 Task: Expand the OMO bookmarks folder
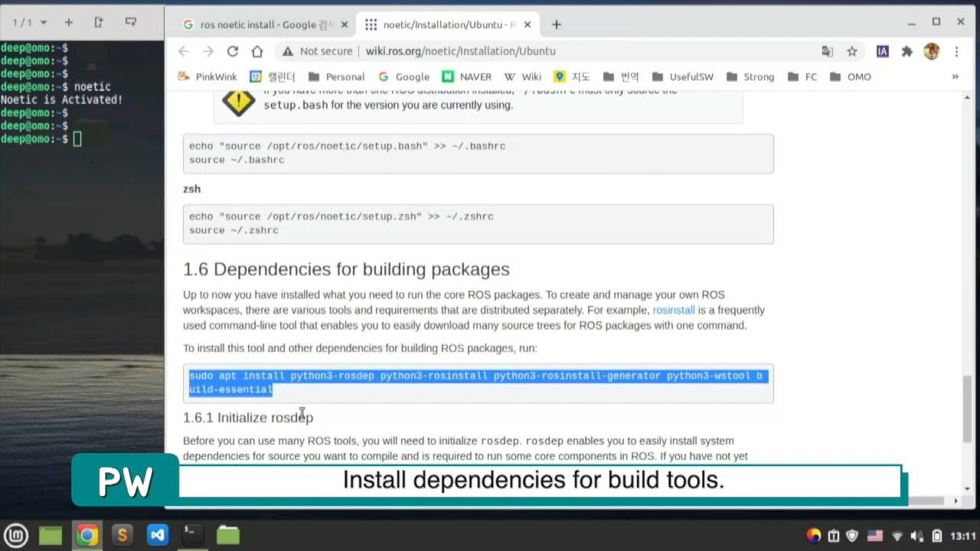pos(851,77)
